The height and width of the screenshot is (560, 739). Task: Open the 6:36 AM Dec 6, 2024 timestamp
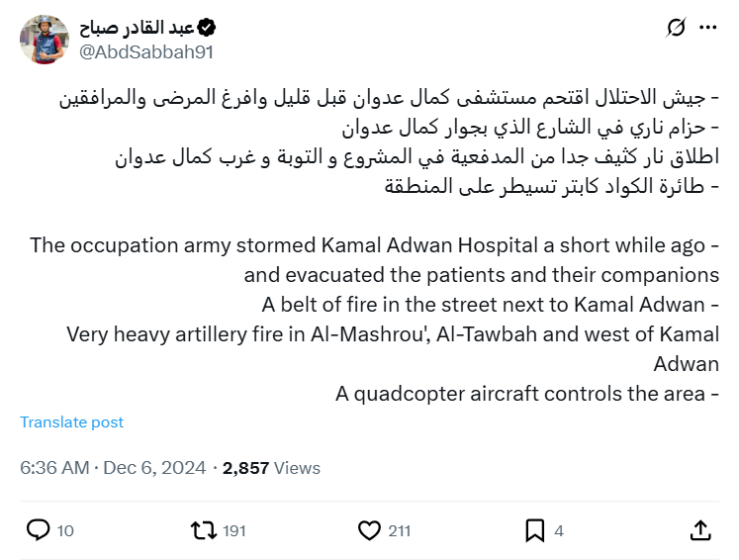[113, 468]
